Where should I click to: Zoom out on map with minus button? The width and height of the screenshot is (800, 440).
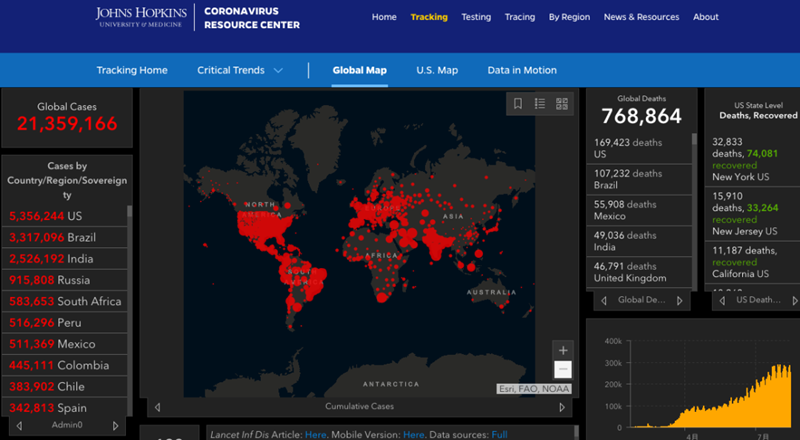(563, 369)
